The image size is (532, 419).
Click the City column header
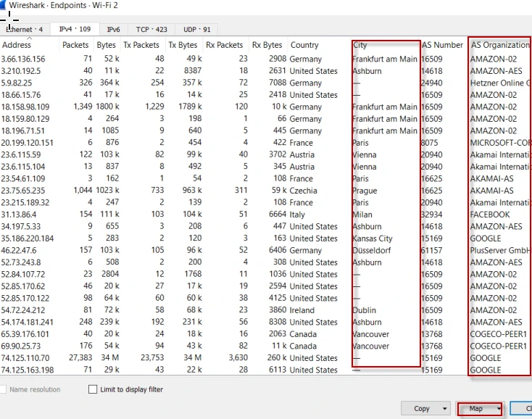tap(360, 45)
